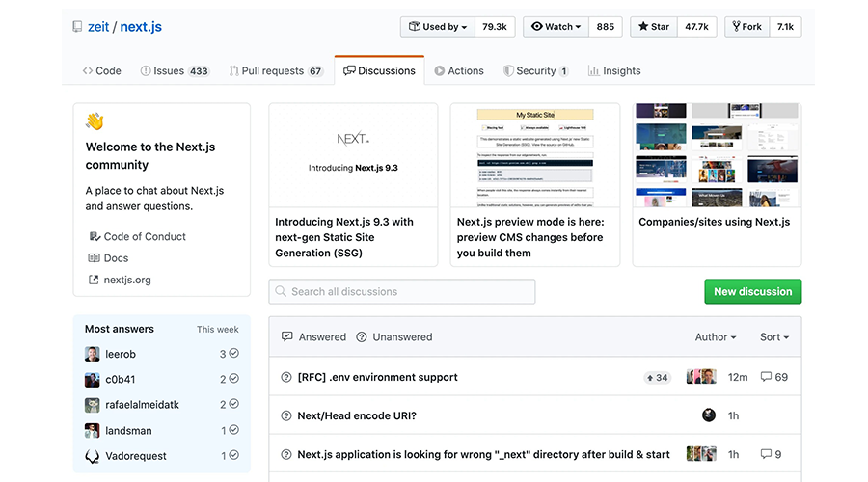Open the Watch dropdown

(x=556, y=27)
